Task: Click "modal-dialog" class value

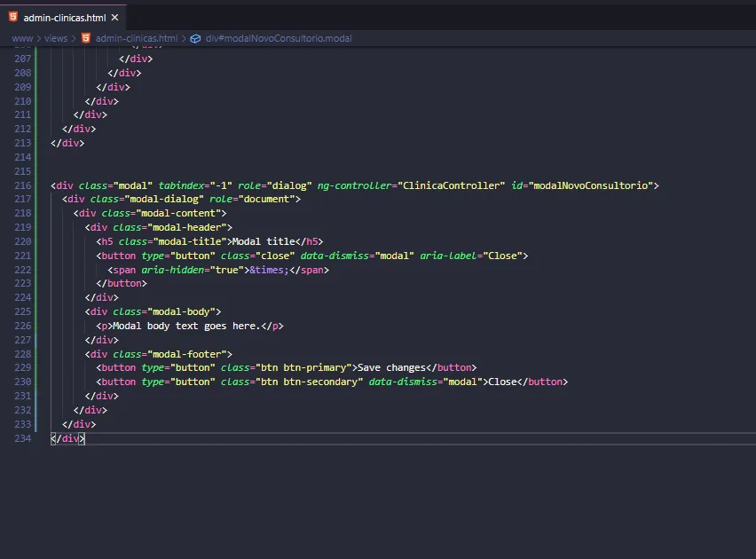Action: (164, 199)
